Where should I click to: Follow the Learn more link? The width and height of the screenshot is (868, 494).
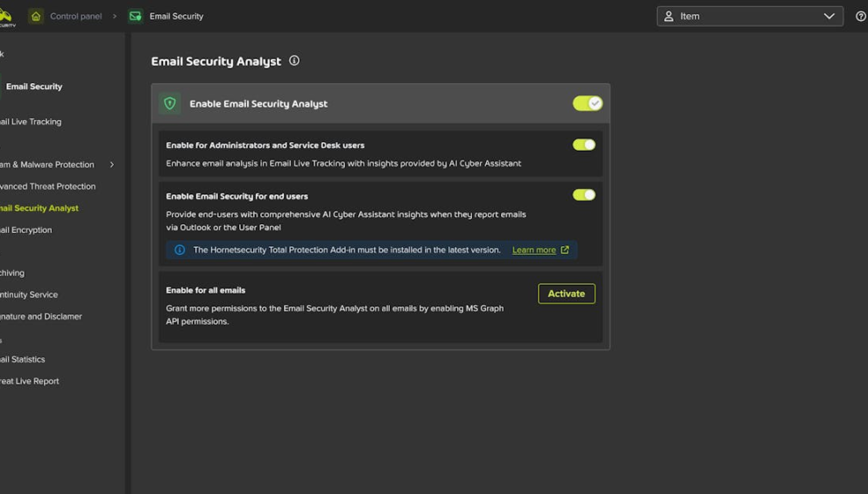(533, 250)
